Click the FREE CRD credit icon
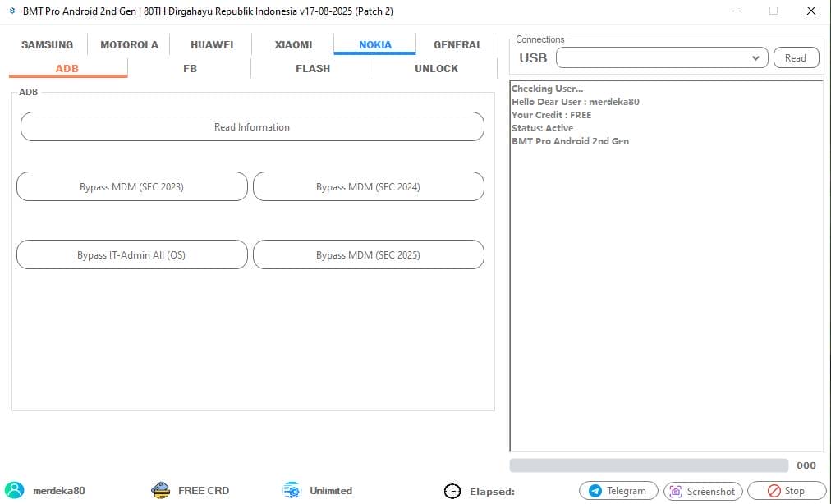This screenshot has width=831, height=504. [161, 490]
